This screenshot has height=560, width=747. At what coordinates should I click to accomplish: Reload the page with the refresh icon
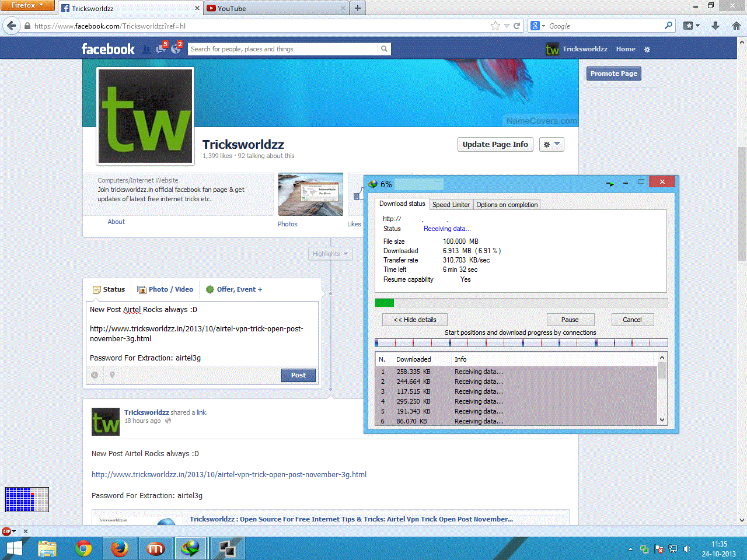516,26
